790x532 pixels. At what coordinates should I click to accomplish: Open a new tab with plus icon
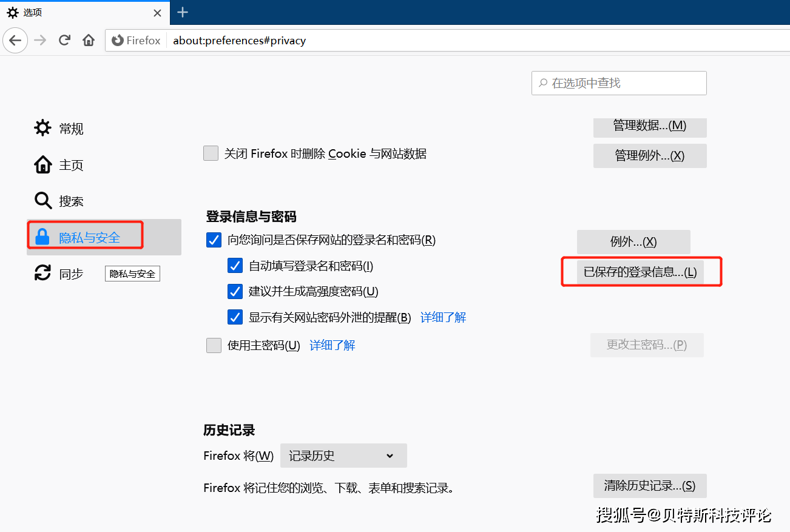click(183, 12)
